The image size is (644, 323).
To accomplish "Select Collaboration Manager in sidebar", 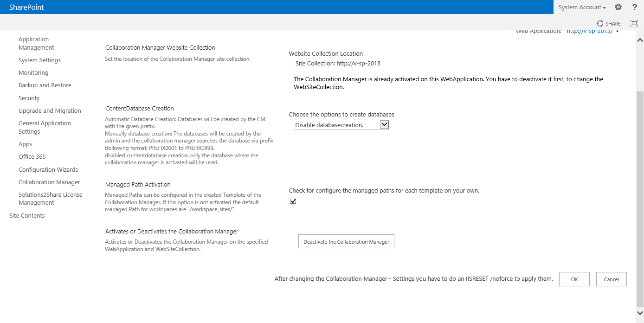I will tap(49, 182).
